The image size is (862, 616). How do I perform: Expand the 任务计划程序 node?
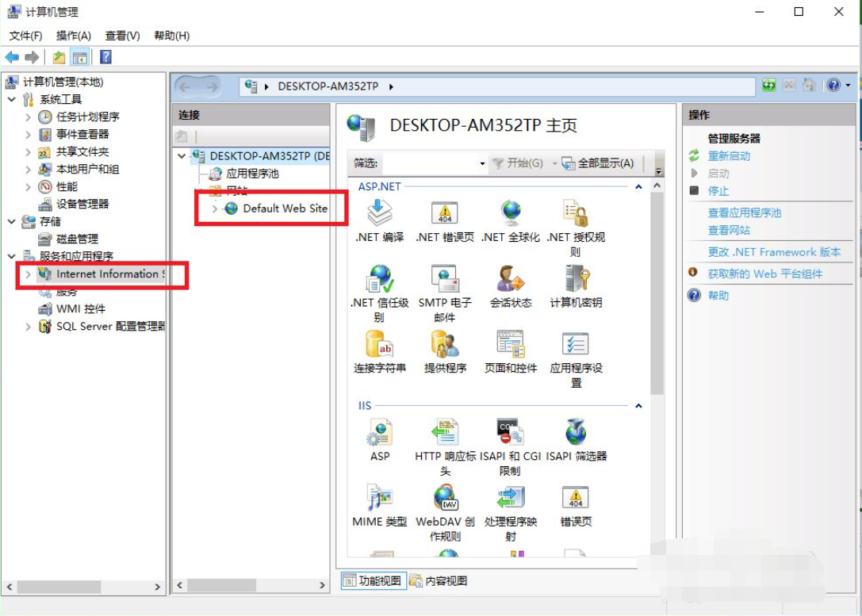tap(28, 117)
